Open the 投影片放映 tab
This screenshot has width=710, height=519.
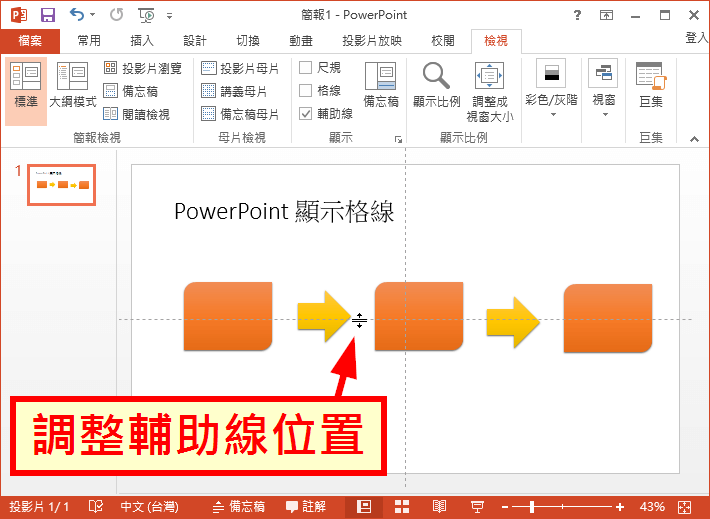(x=372, y=41)
